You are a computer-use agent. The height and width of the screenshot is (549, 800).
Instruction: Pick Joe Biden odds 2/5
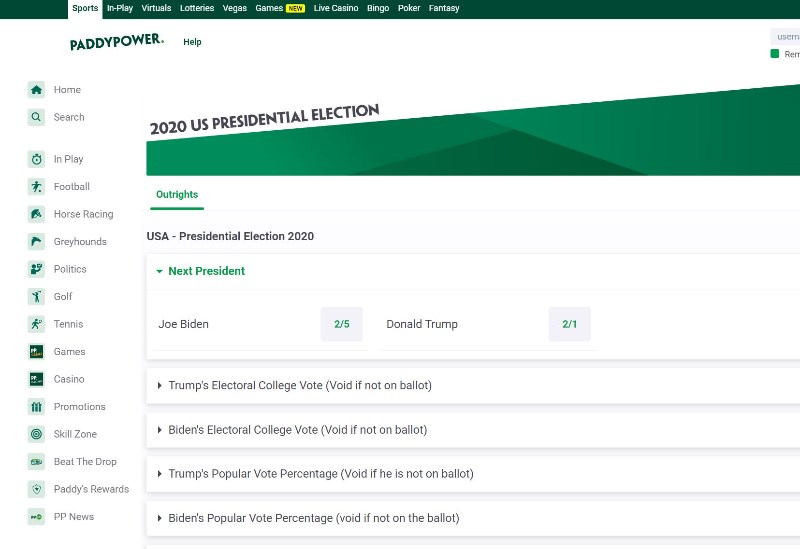pos(342,324)
